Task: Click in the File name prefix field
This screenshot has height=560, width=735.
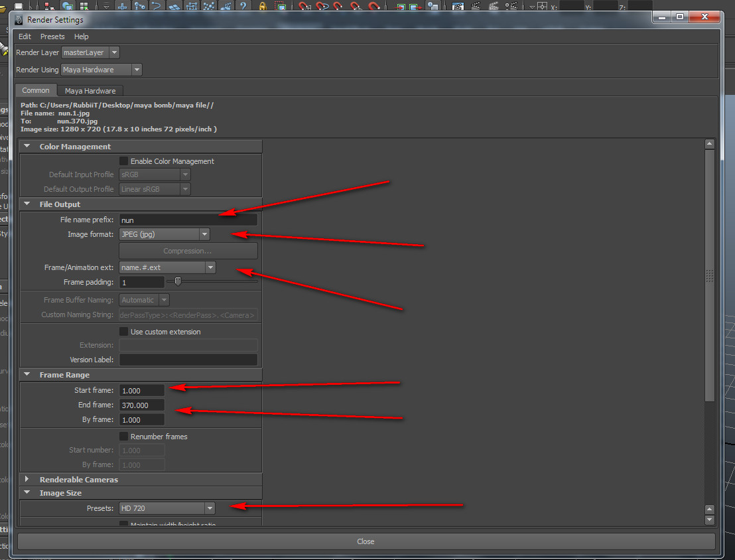Action: coord(188,220)
